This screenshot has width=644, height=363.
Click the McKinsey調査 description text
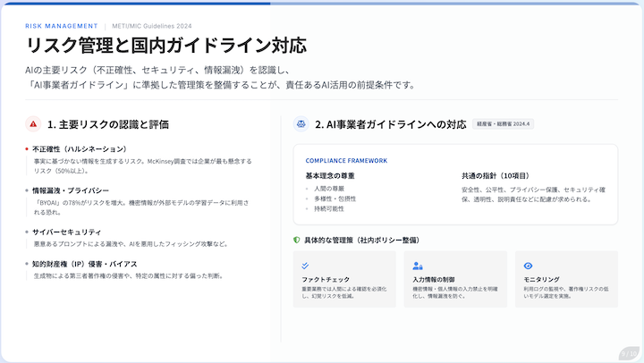(x=142, y=166)
